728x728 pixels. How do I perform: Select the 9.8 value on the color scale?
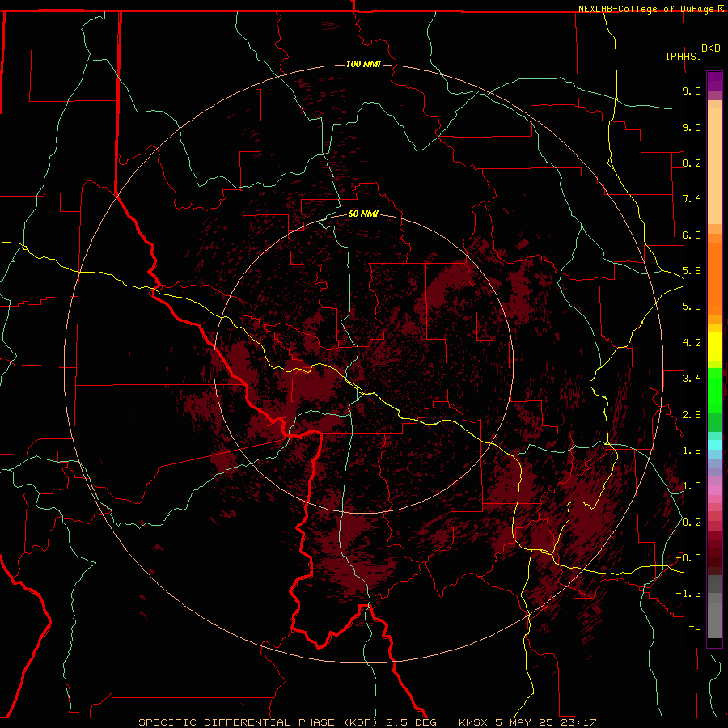pyautogui.click(x=692, y=91)
